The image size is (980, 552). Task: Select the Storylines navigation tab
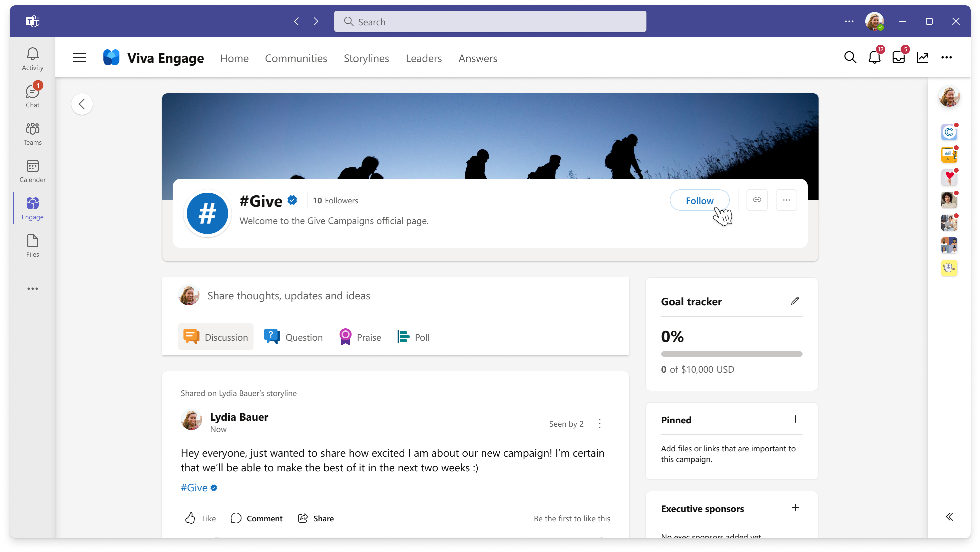point(366,58)
